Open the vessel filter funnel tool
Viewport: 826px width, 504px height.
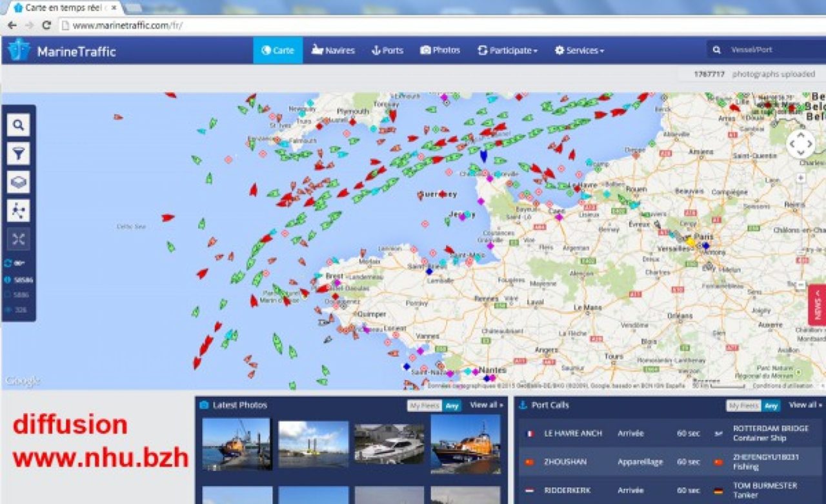pos(18,153)
